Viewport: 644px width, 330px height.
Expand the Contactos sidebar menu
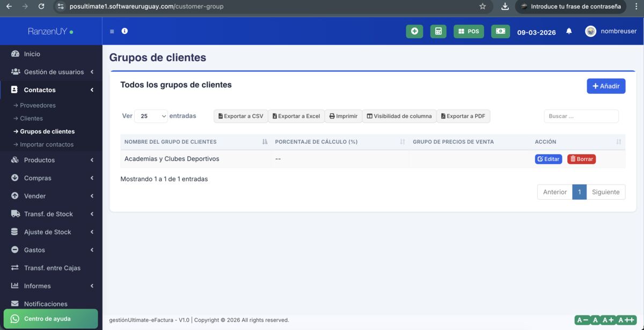(40, 89)
